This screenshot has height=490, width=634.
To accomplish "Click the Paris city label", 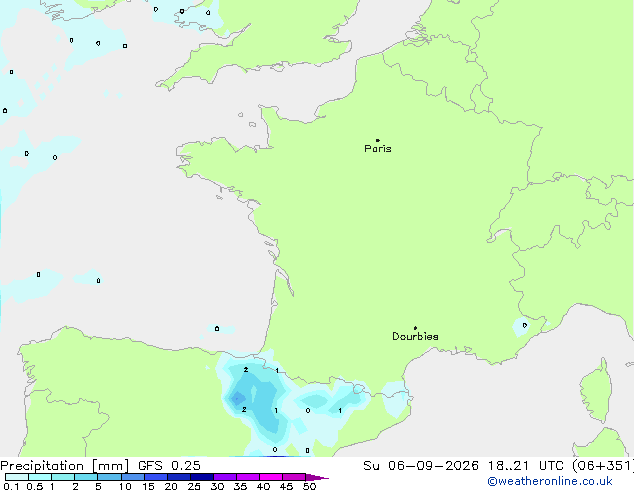I will pyautogui.click(x=378, y=149).
